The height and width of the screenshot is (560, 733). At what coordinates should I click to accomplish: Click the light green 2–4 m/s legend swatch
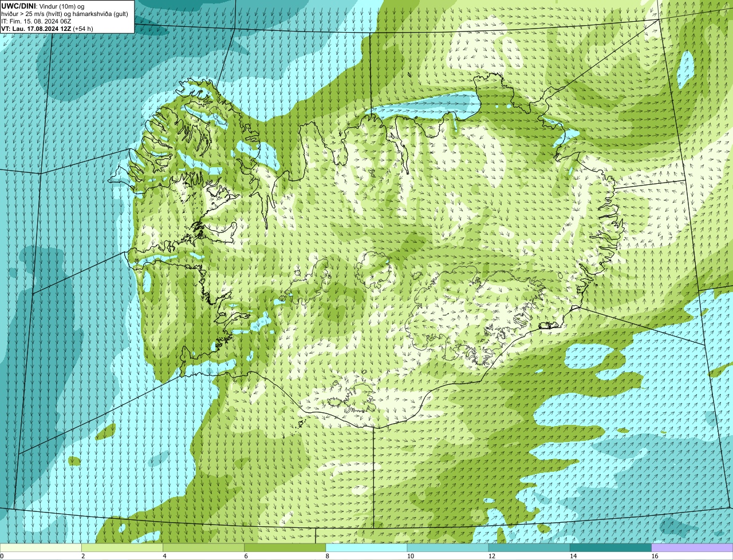(122, 547)
